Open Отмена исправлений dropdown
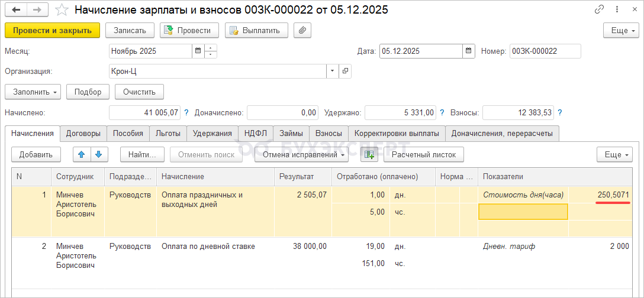Viewport: 644px width, 298px height. 301,155
